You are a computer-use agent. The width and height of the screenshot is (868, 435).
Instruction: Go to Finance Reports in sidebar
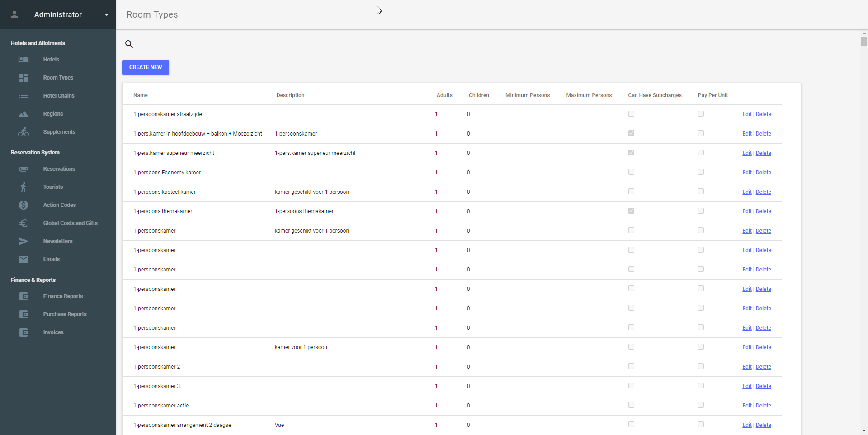[63, 296]
